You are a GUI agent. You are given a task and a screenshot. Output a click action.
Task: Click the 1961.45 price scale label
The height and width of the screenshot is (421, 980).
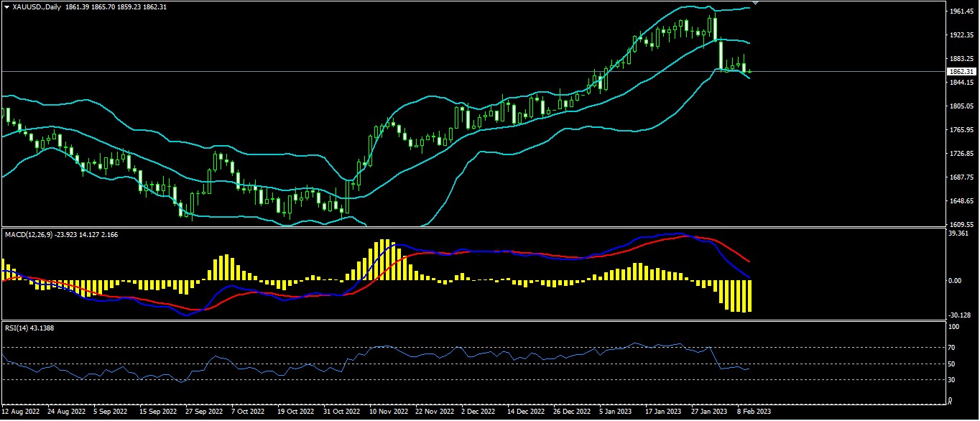(959, 11)
